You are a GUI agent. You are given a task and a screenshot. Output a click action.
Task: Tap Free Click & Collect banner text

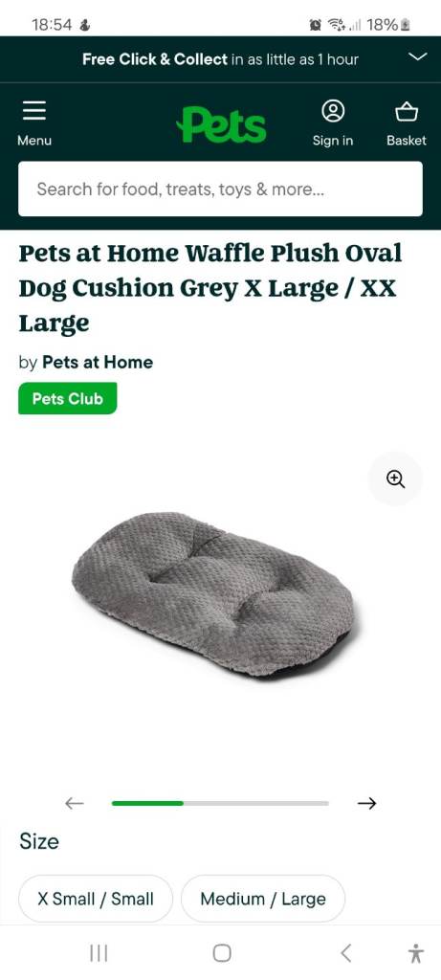coord(220,59)
